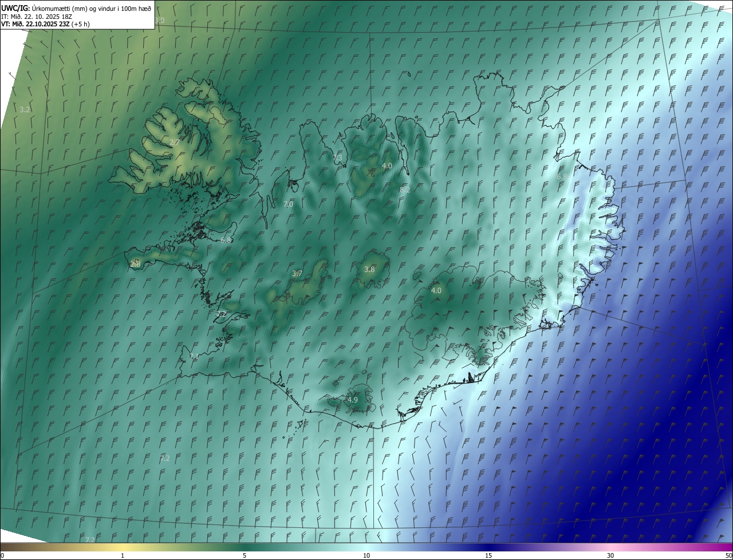Click the 7.0 value label

click(x=288, y=204)
